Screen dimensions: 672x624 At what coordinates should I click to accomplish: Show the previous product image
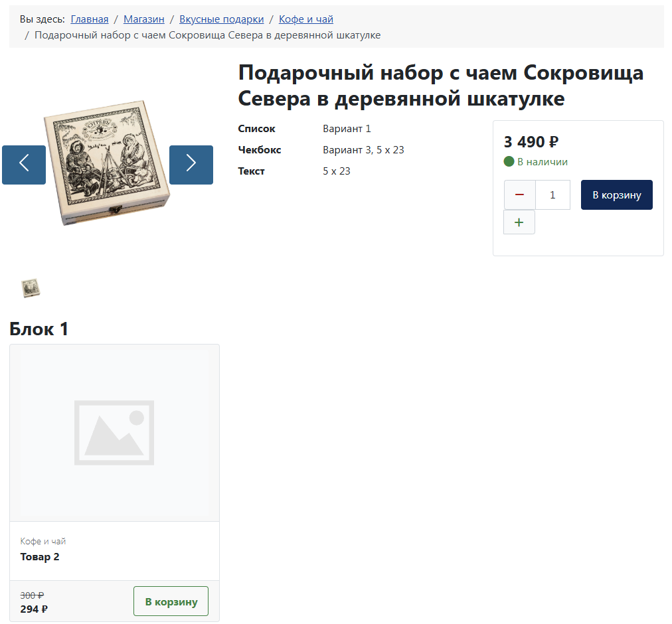click(24, 165)
